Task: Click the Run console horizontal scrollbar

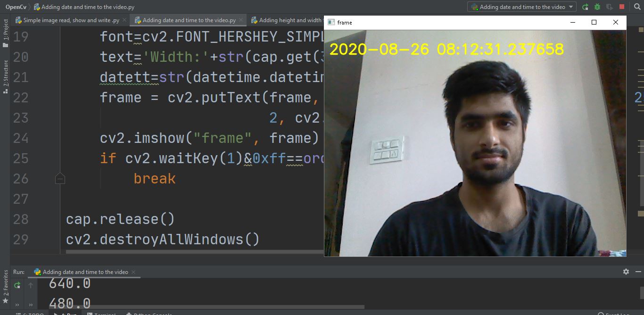Action: tap(207, 307)
